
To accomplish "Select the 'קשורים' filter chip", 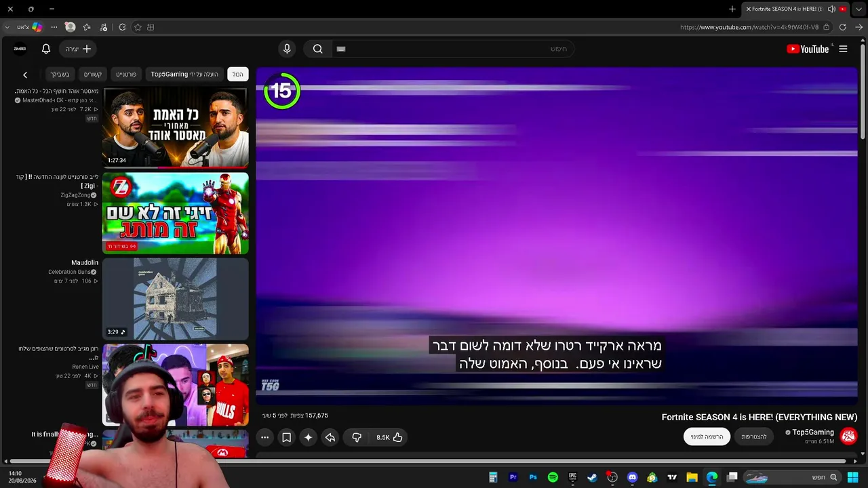I will click(93, 74).
